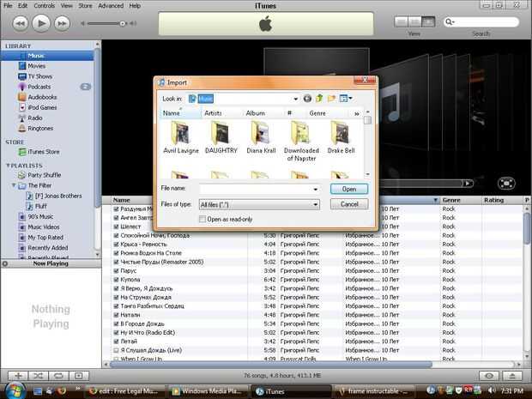Image resolution: width=532 pixels, height=399 pixels.
Task: Check the Я Слушал Дождь (Live) checkbox
Action: 116,350
